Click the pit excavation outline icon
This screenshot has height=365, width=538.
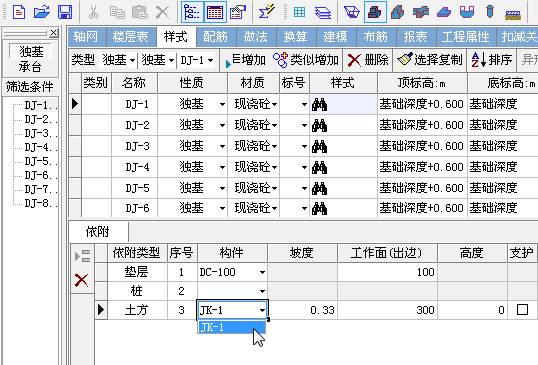point(352,12)
